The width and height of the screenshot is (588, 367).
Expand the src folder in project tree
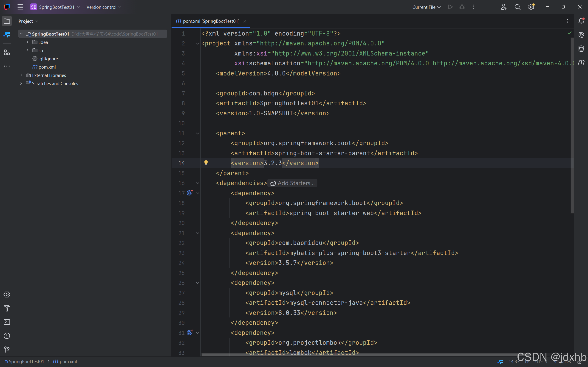(28, 50)
